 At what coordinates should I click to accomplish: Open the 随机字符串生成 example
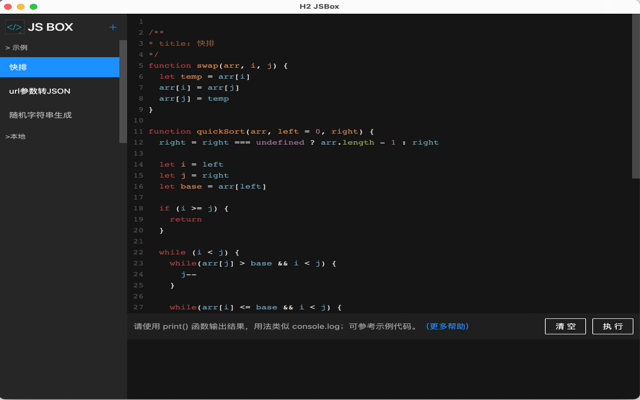click(x=60, y=115)
